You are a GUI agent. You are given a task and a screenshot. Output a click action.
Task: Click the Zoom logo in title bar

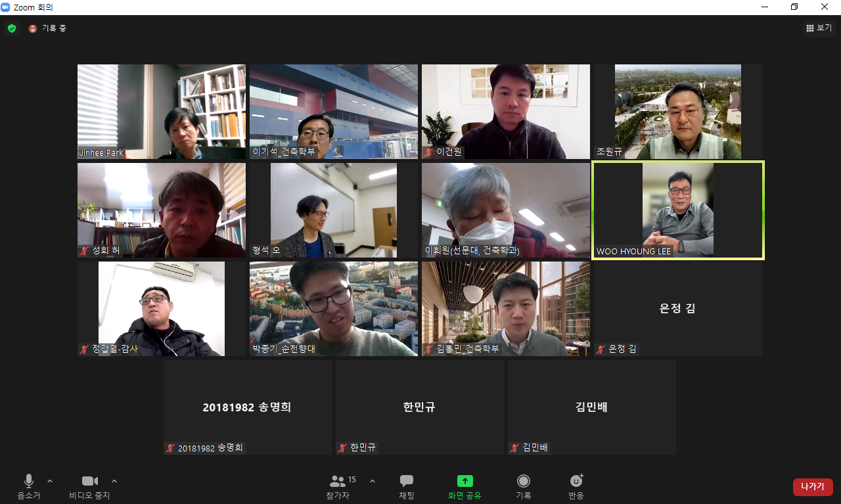click(6, 7)
